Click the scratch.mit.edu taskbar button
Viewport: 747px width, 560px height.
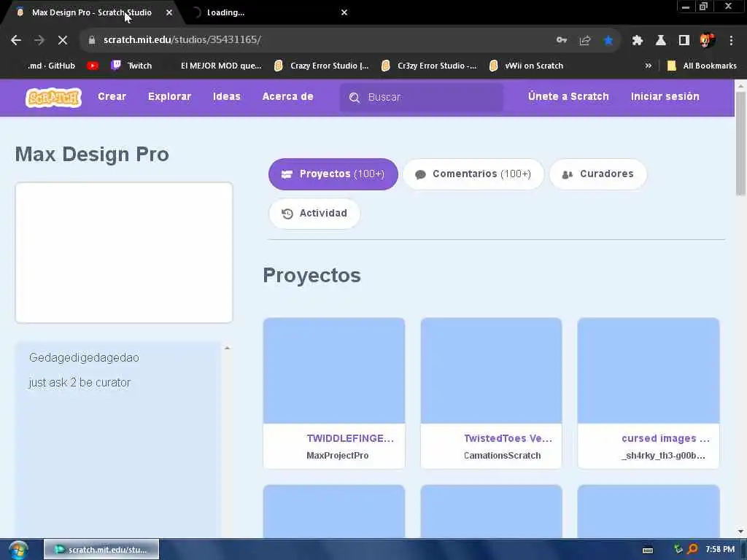pyautogui.click(x=101, y=550)
